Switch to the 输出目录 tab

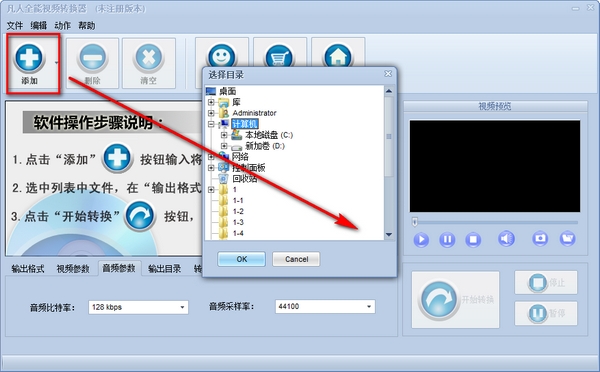tap(165, 269)
